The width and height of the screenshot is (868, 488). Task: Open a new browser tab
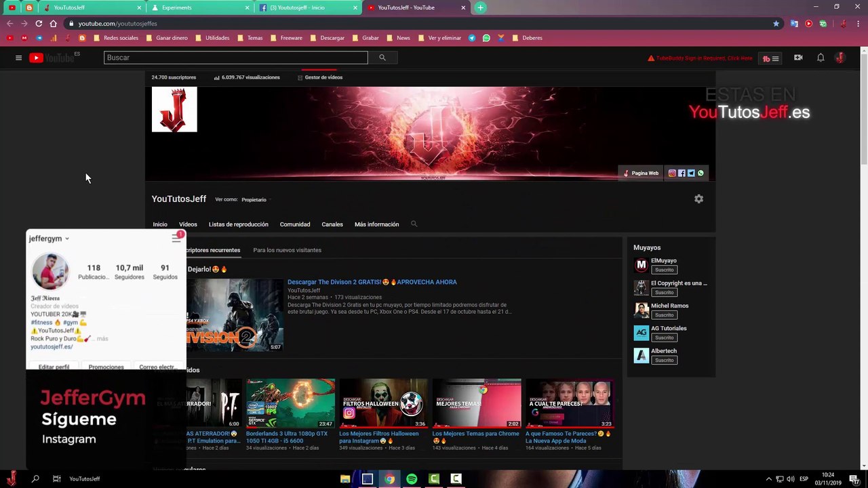[x=480, y=7]
